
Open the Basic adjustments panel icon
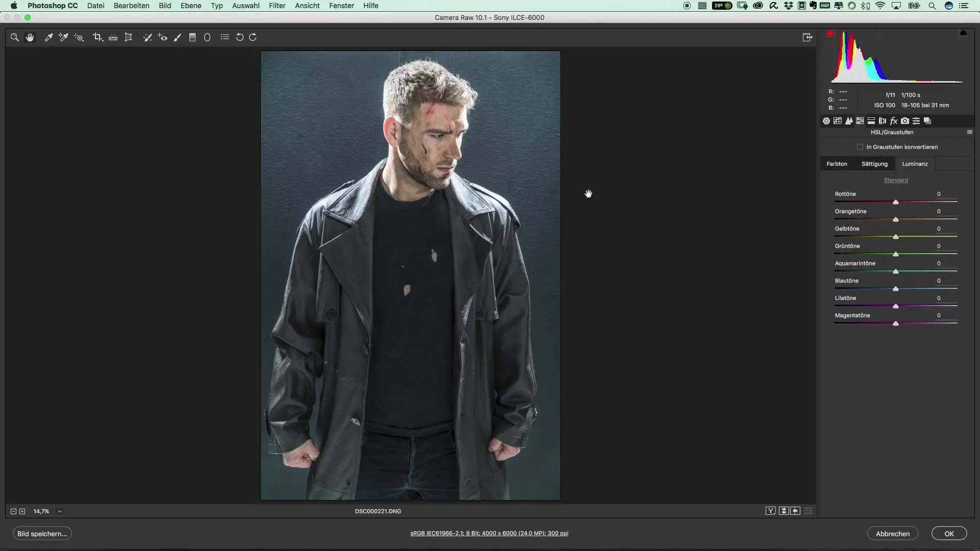(826, 121)
